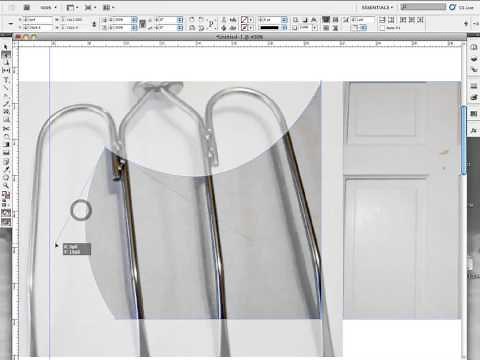Select the Scissors tool
This screenshot has width=480, height=360.
(6, 129)
